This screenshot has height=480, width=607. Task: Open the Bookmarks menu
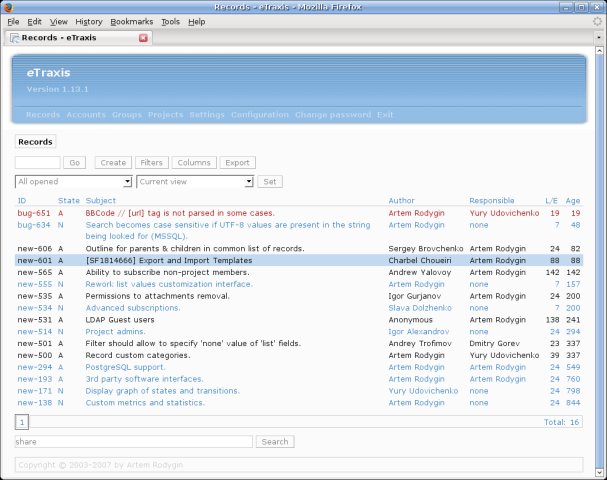point(132,21)
